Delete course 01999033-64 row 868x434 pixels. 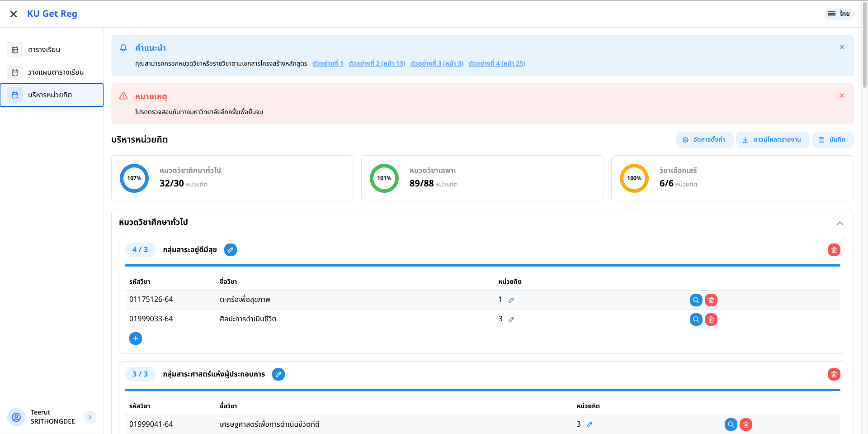point(711,320)
